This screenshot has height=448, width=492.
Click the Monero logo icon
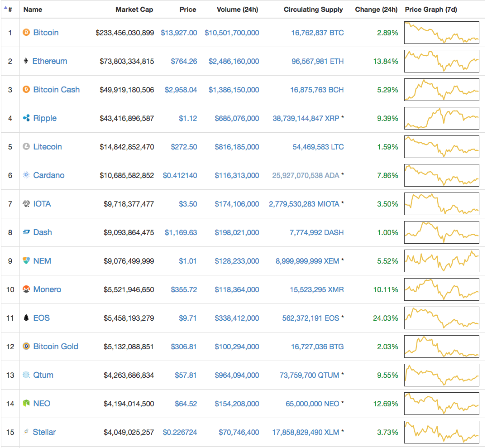(26, 289)
